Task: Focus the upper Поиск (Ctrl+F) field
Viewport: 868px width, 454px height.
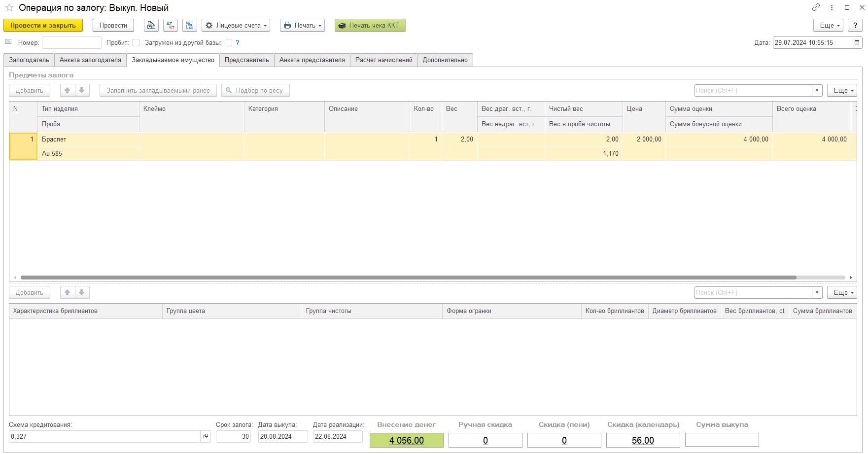Action: click(x=753, y=90)
